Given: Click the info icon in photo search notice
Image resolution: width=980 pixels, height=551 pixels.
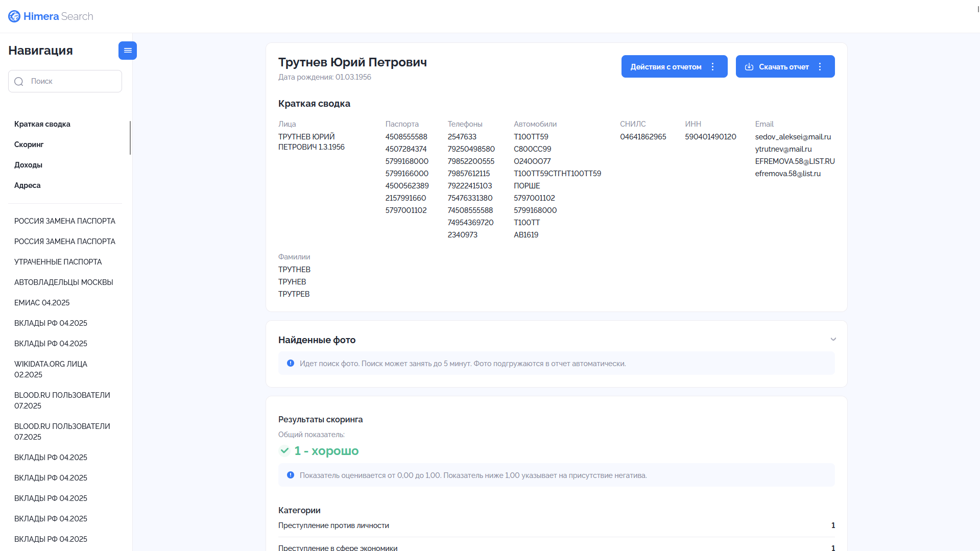Looking at the screenshot, I should coord(291,364).
